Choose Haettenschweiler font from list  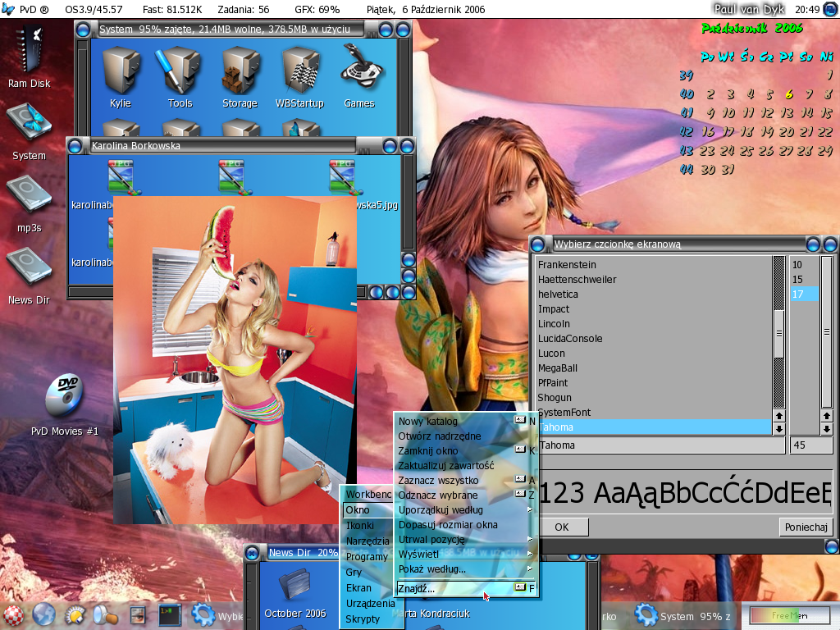tap(654, 279)
